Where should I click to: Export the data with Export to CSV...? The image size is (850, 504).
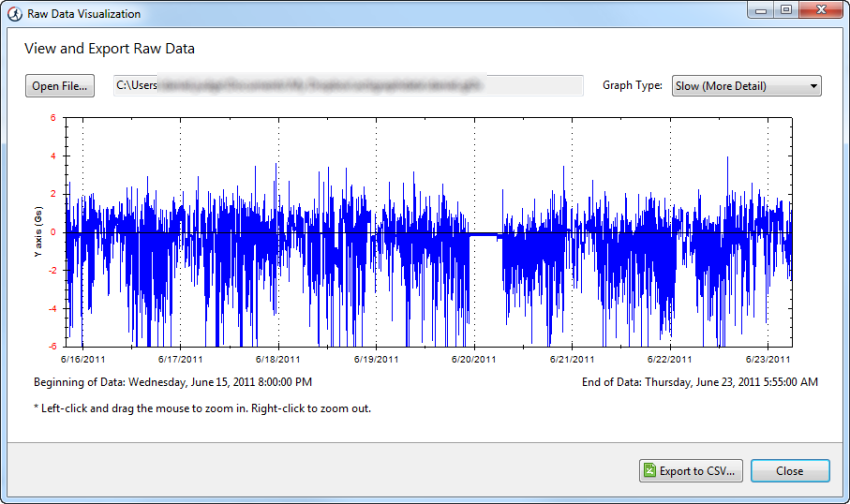[690, 471]
